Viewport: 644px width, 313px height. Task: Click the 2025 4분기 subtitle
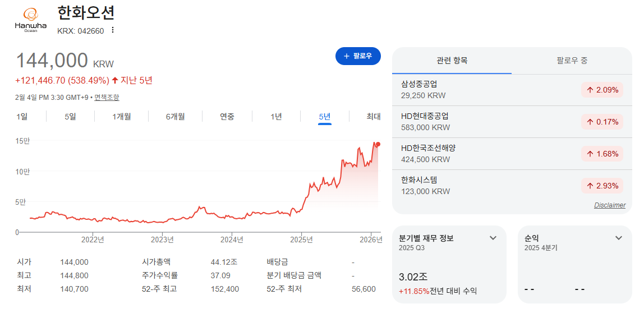click(x=541, y=248)
